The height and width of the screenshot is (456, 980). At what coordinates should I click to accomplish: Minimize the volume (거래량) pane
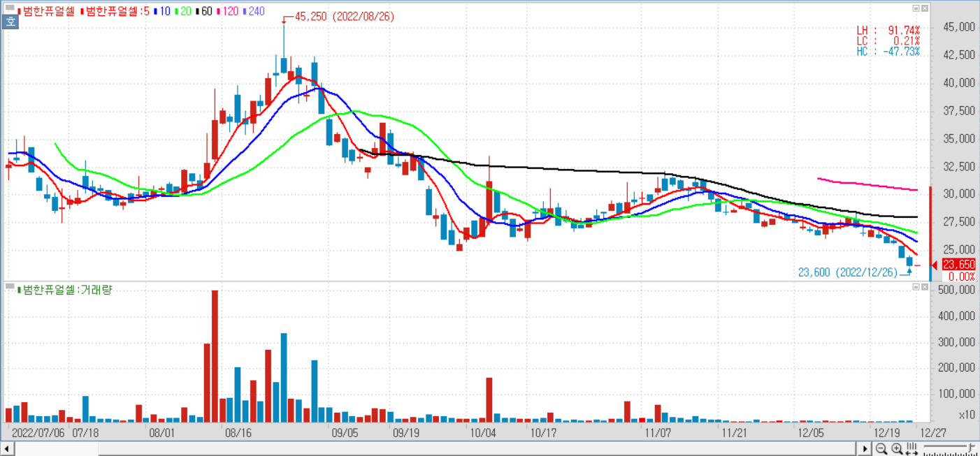pos(916,288)
